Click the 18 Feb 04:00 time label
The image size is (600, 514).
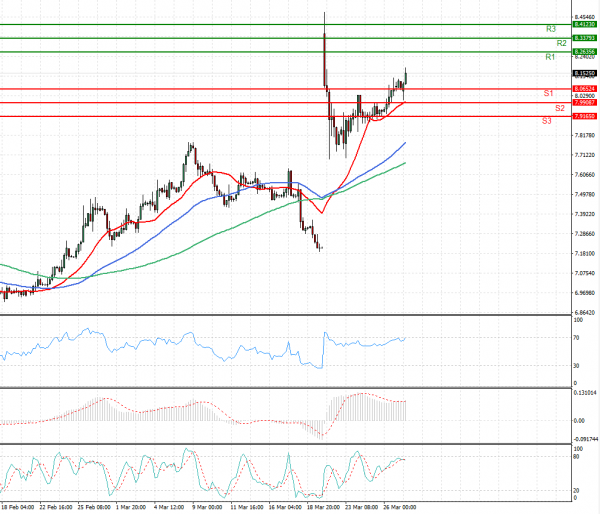tap(18, 507)
